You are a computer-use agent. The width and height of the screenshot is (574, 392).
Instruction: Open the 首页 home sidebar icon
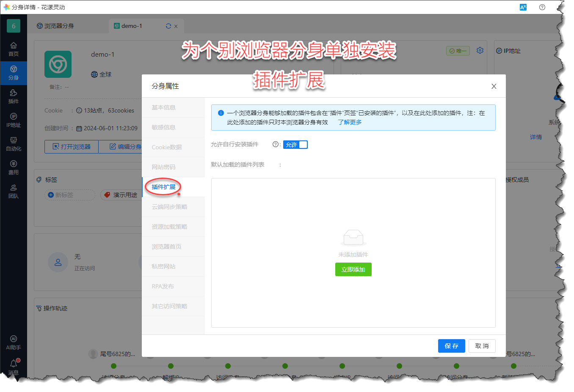point(14,49)
